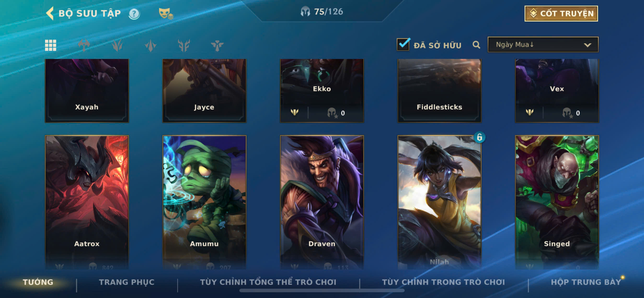Click the horizontal scrollbar at bottom
Screen dimensions: 644x298
point(322,291)
